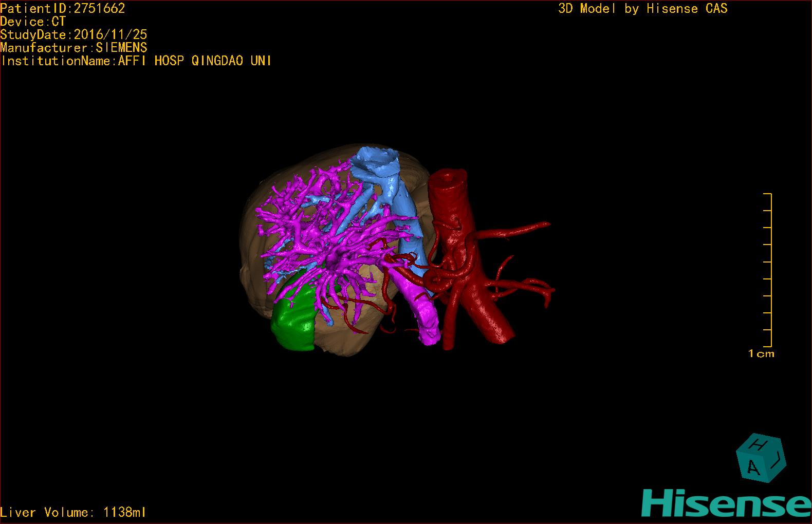The height and width of the screenshot is (524, 812).
Task: Click the 1cm scale ruler label
Action: click(x=761, y=353)
